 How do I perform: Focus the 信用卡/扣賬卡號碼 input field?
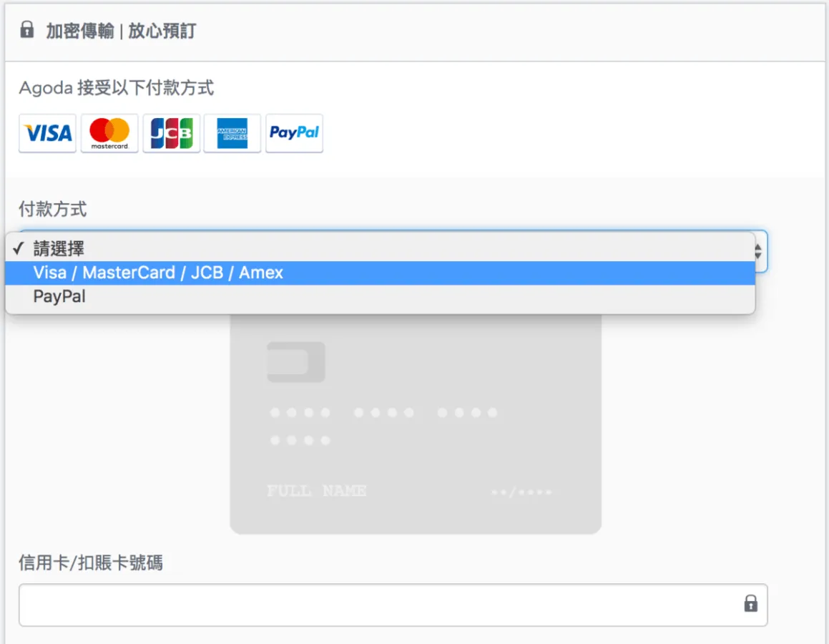click(393, 605)
